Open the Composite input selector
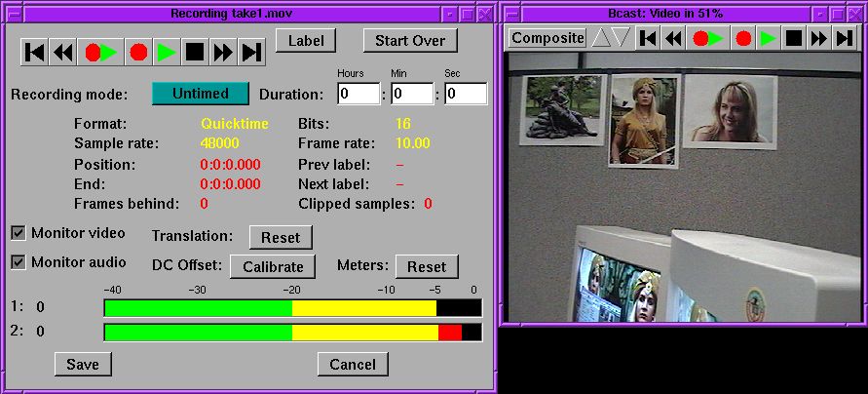The image size is (868, 394). point(547,38)
